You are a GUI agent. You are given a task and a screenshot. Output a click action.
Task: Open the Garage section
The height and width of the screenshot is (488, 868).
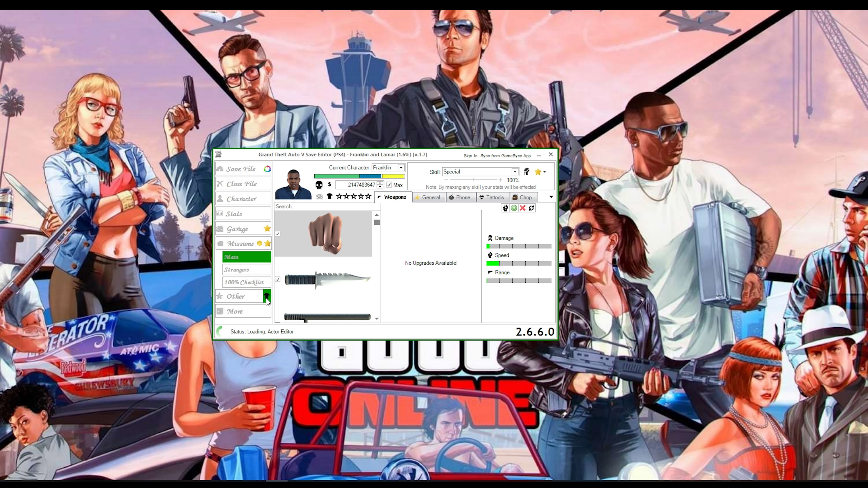(243, 229)
